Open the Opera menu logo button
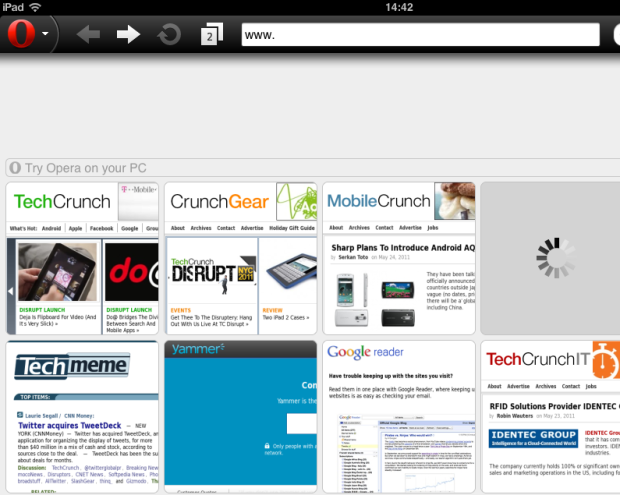620x495 pixels. pos(21,34)
